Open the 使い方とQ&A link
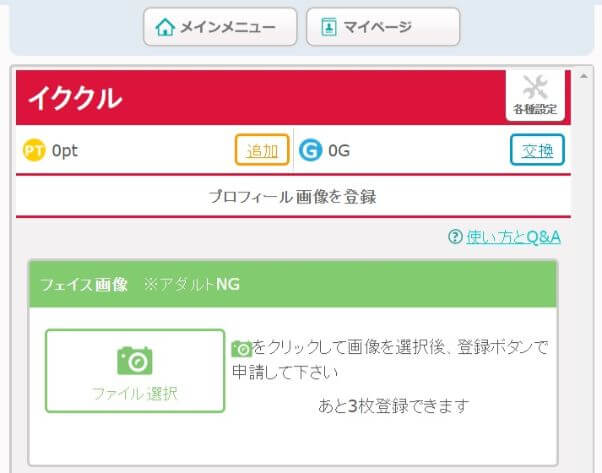This screenshot has height=473, width=602. 513,237
